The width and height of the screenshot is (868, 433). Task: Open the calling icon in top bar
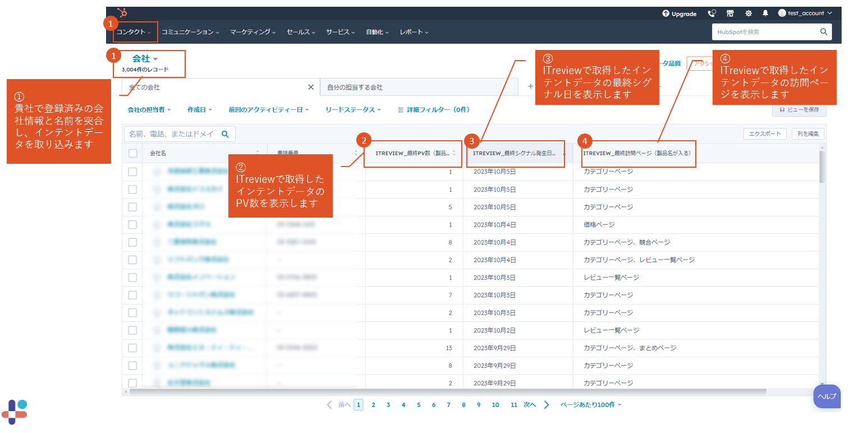712,13
